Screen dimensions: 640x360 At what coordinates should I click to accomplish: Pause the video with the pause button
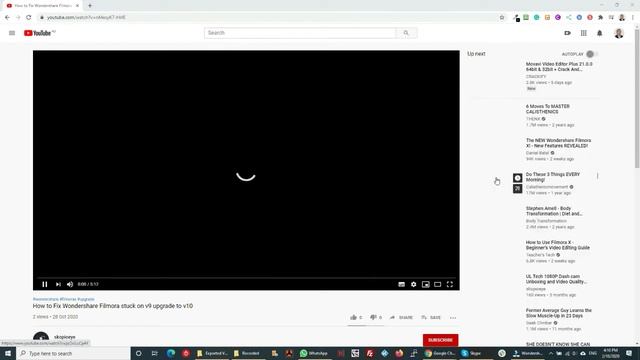click(45, 284)
